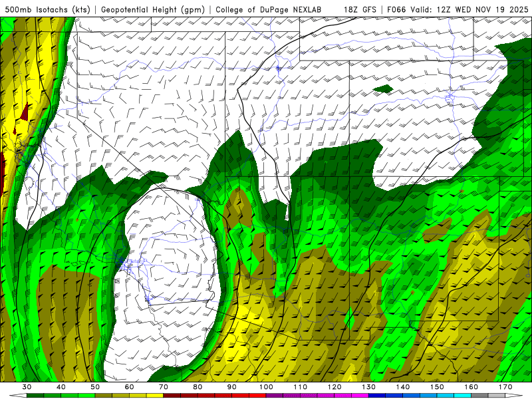Click the 140 label on the color scale
The height and width of the screenshot is (399, 532).
pyautogui.click(x=403, y=387)
